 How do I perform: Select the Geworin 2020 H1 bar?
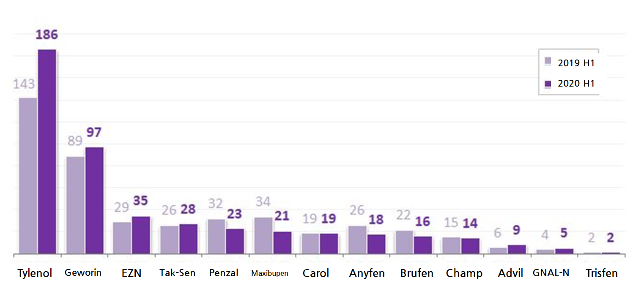[94, 201]
